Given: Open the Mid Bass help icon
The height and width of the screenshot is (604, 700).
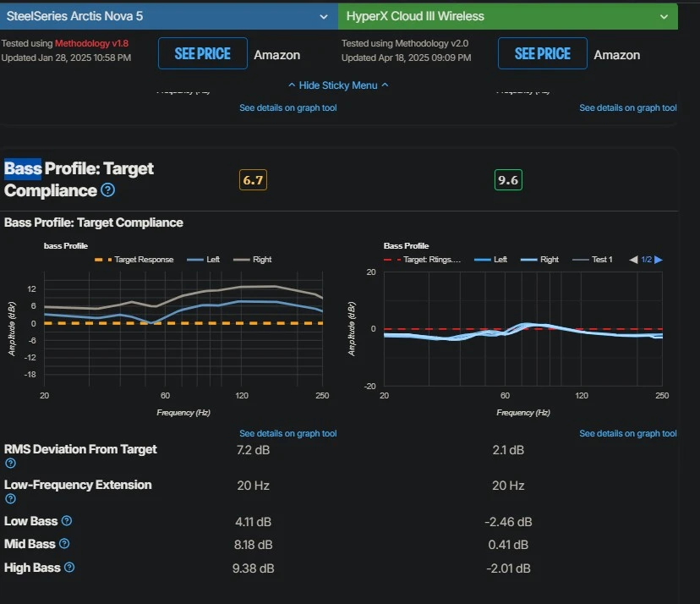Looking at the screenshot, I should point(64,544).
